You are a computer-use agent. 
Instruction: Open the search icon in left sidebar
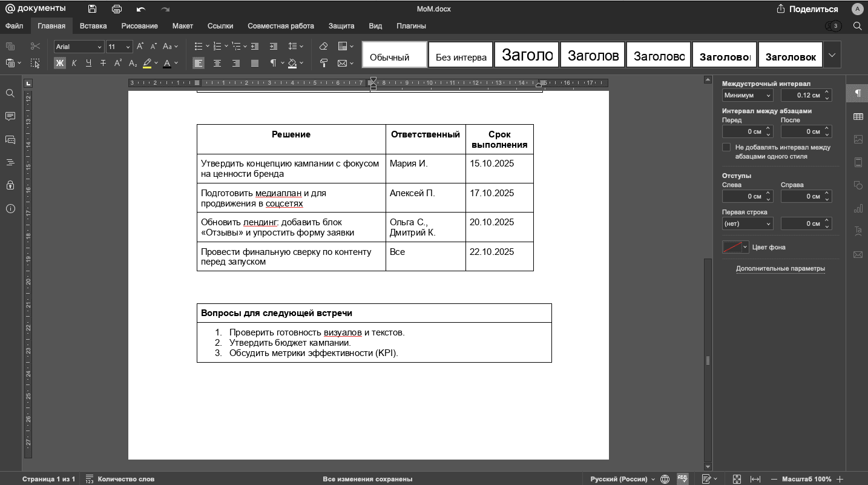coord(10,93)
